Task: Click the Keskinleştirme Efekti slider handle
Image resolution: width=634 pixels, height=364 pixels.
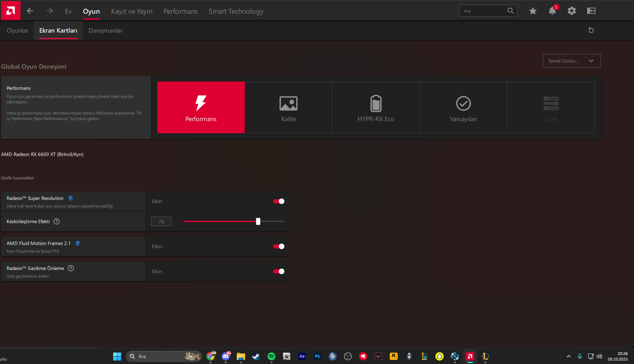Action: click(258, 221)
